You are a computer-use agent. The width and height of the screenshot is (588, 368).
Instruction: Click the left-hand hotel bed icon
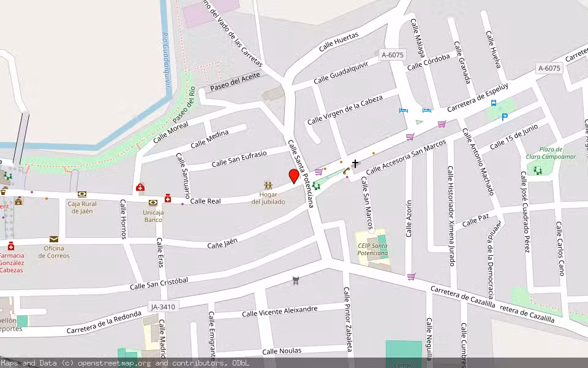coord(403,110)
